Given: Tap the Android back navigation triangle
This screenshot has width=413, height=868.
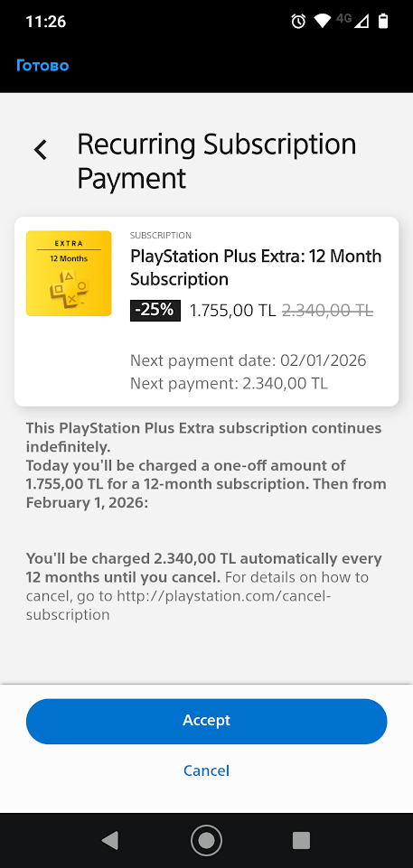Looking at the screenshot, I should pyautogui.click(x=110, y=840).
